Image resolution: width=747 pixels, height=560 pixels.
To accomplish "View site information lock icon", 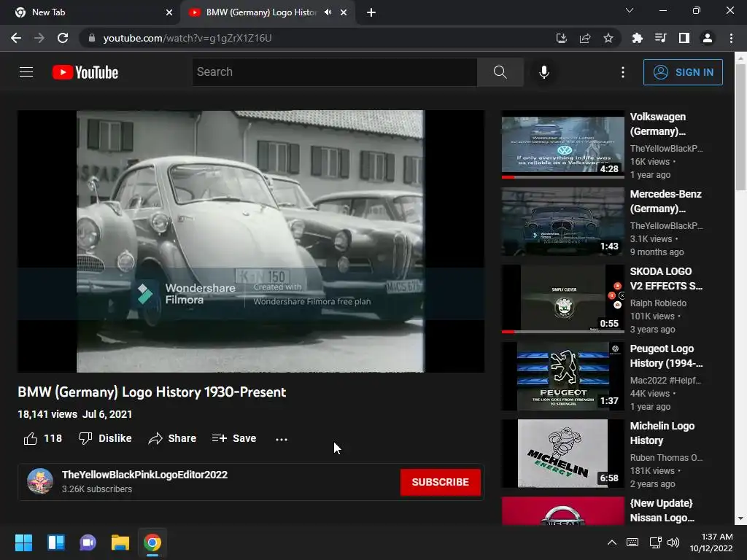I will [x=92, y=38].
